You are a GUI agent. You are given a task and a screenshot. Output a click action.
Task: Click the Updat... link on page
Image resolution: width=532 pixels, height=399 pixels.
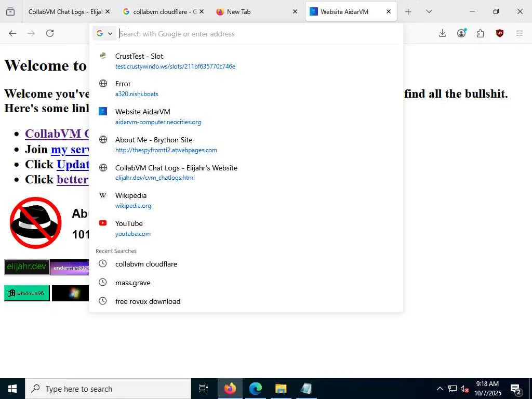click(73, 164)
